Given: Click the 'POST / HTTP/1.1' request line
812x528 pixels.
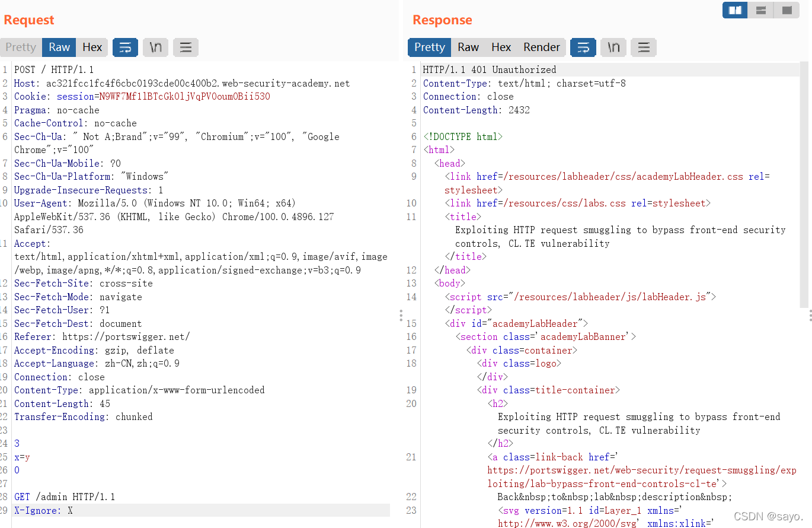Looking at the screenshot, I should 54,70.
